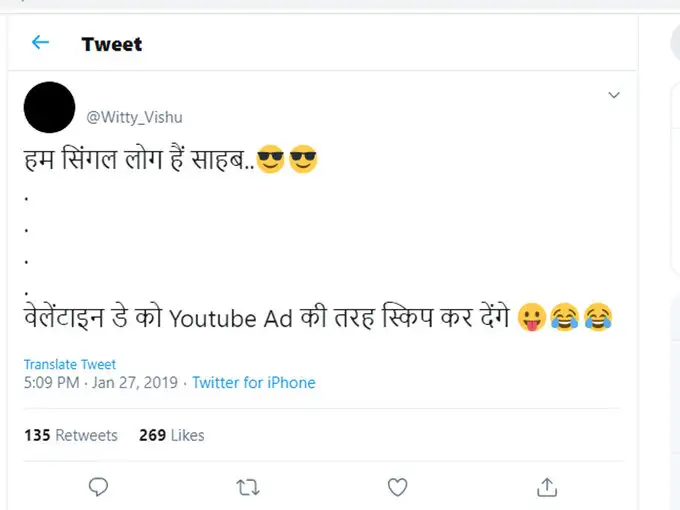Click the Twitter for iPhone source link

tap(253, 383)
